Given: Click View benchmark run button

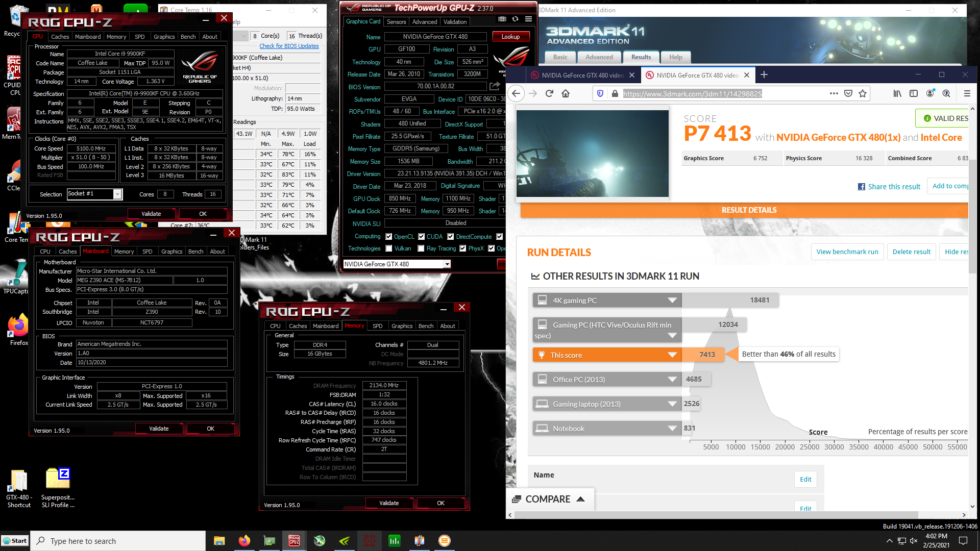Looking at the screenshot, I should pos(847,252).
